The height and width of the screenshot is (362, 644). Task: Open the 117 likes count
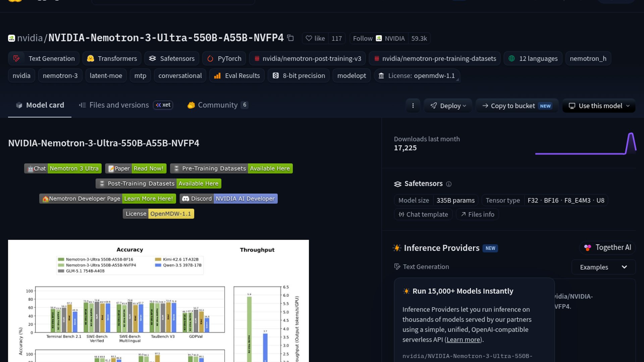[x=336, y=39]
